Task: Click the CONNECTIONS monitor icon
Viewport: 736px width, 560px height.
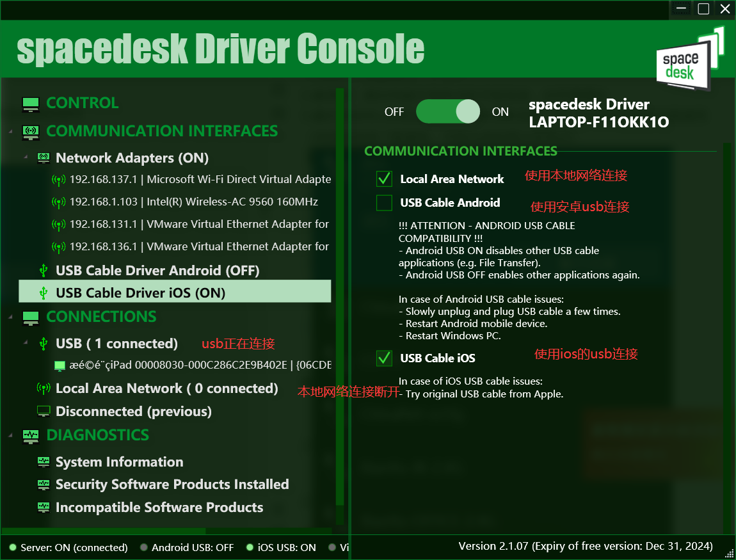Action: (x=31, y=318)
